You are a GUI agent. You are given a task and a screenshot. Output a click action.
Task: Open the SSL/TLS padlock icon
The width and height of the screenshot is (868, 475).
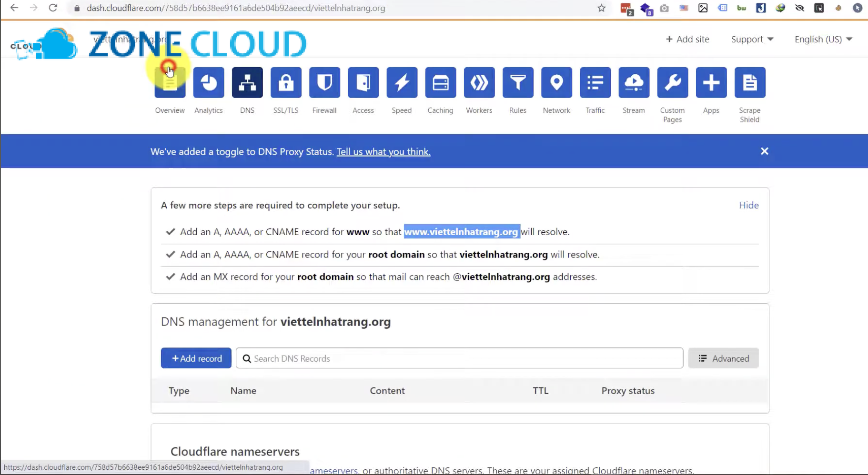click(x=286, y=83)
